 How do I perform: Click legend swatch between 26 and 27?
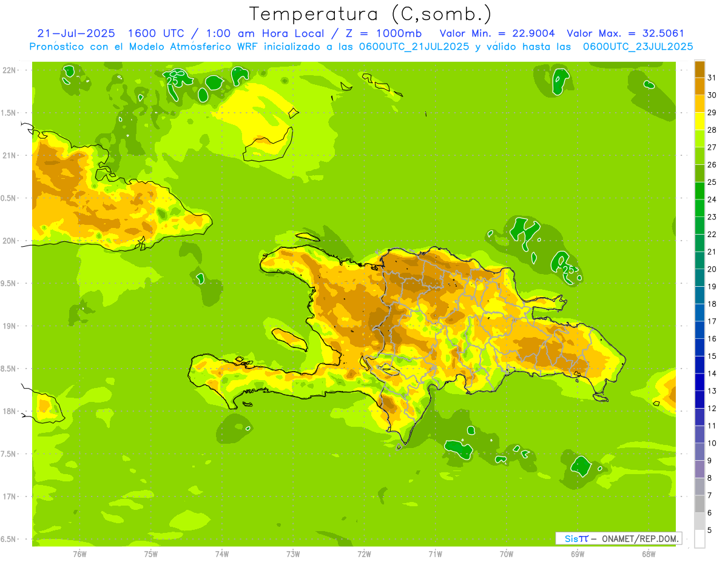click(699, 156)
